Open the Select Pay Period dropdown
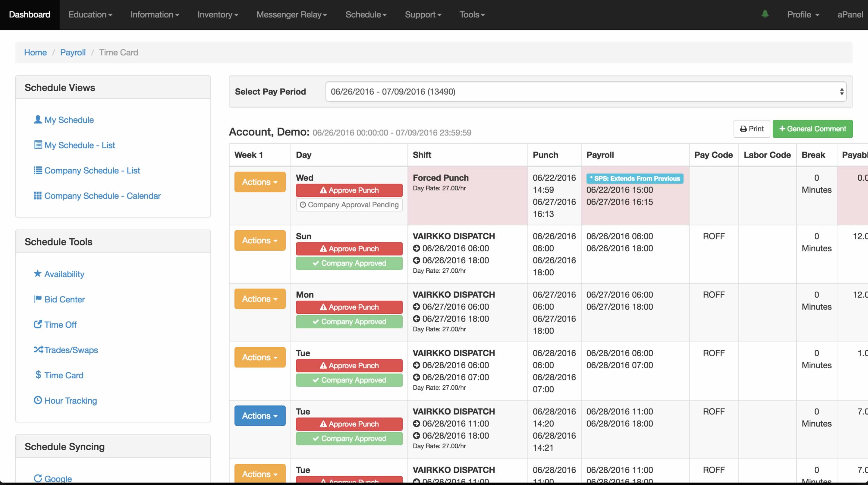868x485 pixels. [586, 91]
